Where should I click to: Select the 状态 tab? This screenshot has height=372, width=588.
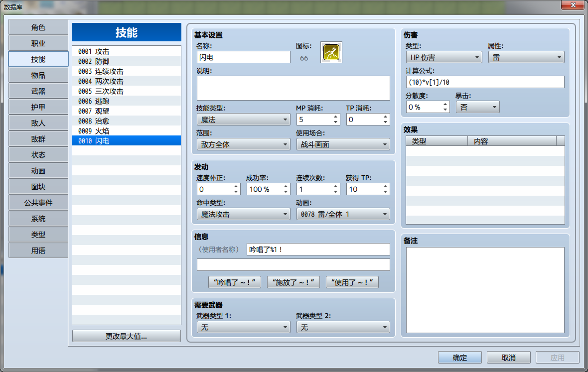tap(38, 155)
